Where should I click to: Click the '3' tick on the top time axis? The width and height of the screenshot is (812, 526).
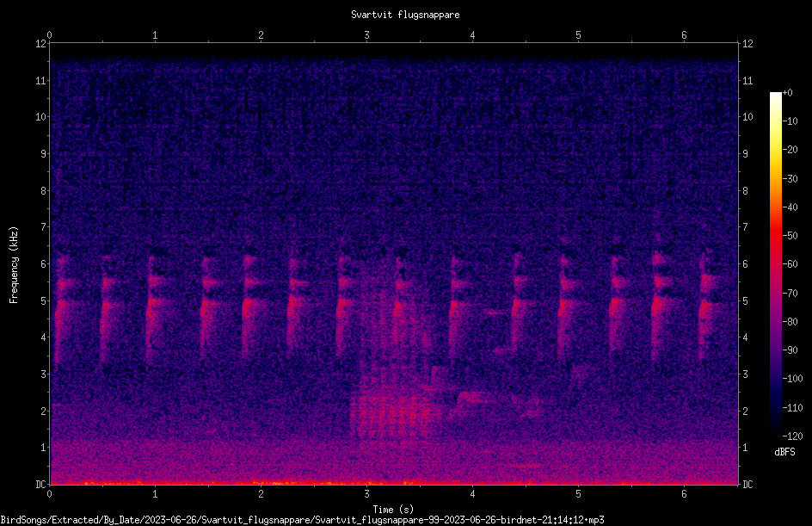pos(366,35)
